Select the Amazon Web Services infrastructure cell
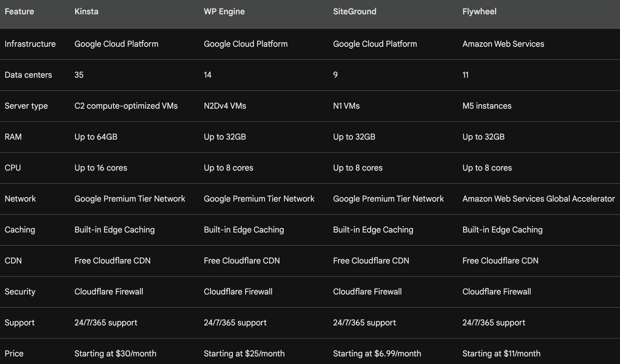 [x=503, y=44]
